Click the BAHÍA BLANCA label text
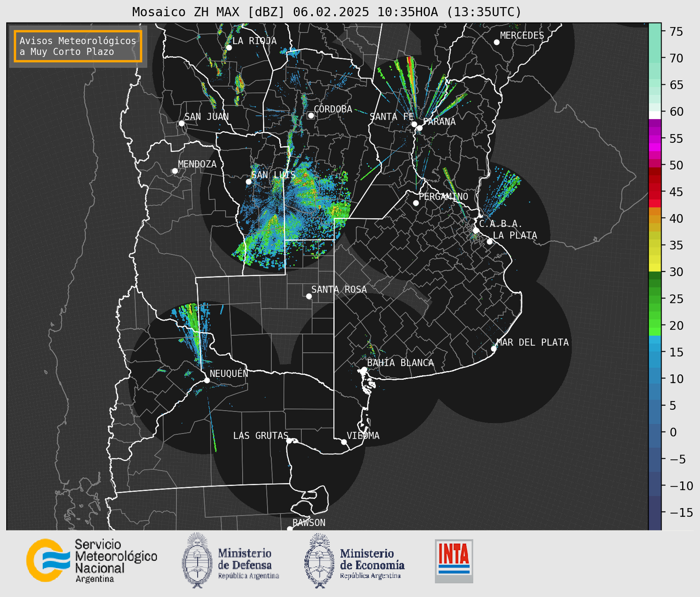Screen dimensions: 700x597 click(400, 363)
